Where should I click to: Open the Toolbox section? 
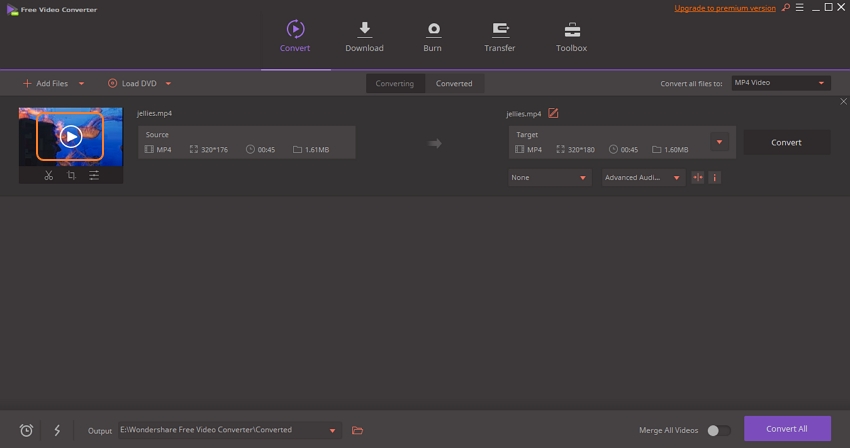point(571,37)
